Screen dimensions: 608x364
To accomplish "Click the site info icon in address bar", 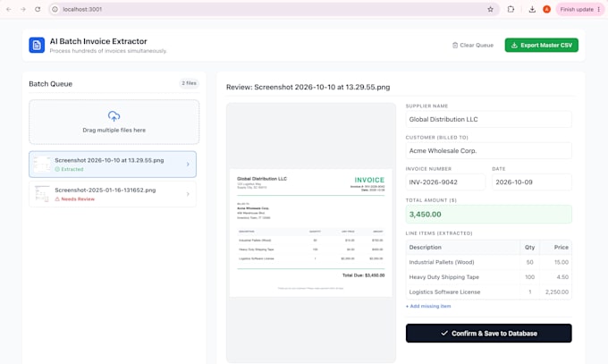I will coord(55,9).
